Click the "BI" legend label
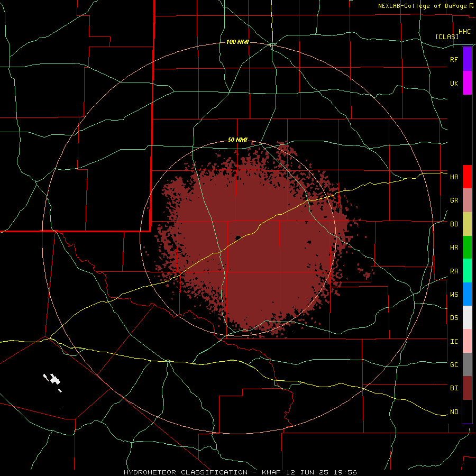The width and height of the screenshot is (476, 476). 454,388
